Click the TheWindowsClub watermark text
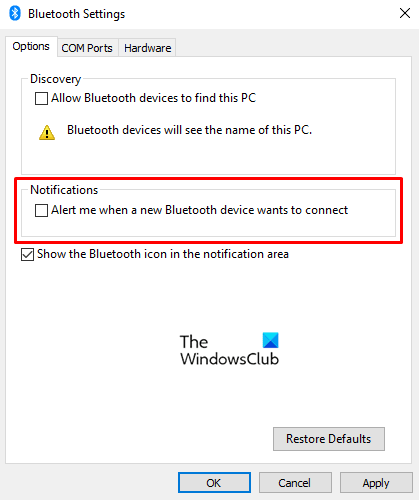 (x=229, y=350)
